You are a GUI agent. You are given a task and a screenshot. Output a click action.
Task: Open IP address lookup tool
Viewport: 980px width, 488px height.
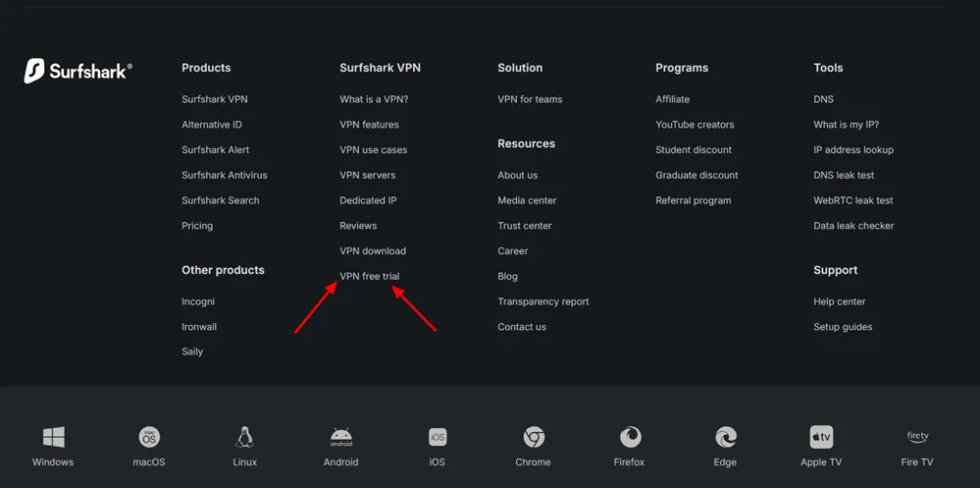click(853, 150)
